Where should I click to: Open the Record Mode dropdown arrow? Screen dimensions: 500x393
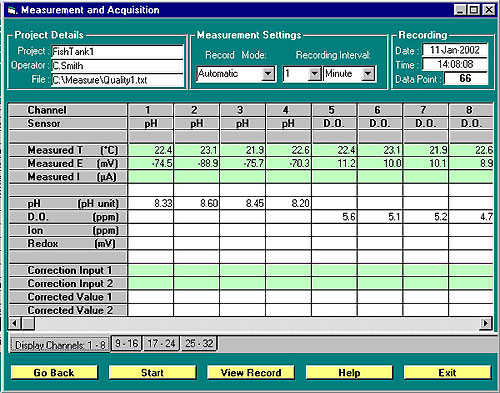268,74
